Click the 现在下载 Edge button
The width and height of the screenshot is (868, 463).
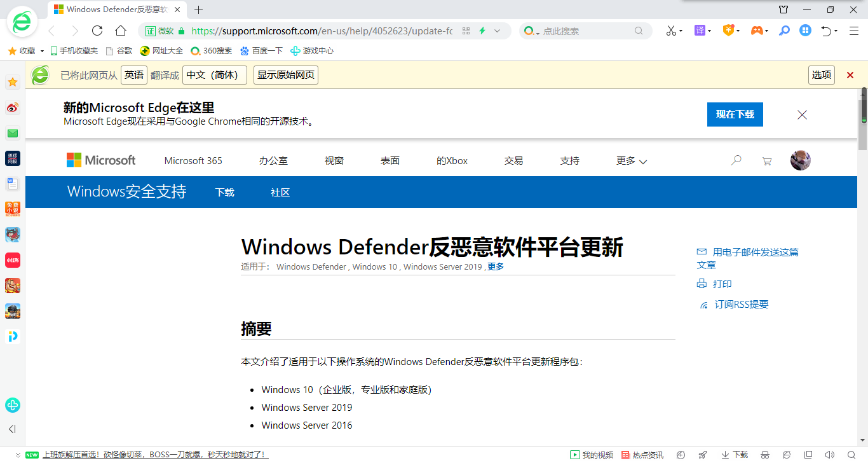pyautogui.click(x=735, y=114)
